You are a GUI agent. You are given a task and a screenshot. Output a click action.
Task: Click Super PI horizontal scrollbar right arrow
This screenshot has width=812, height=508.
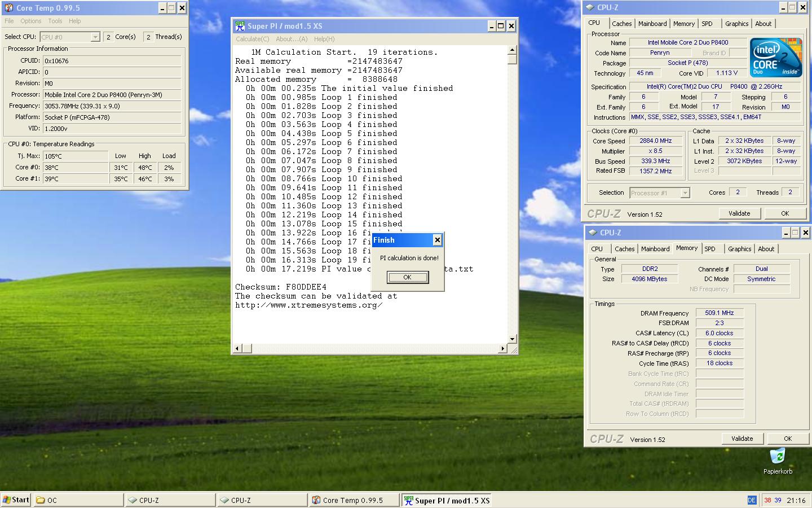(x=503, y=349)
